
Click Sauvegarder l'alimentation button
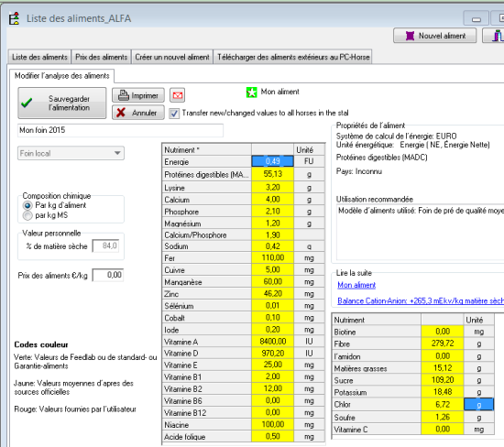[62, 103]
